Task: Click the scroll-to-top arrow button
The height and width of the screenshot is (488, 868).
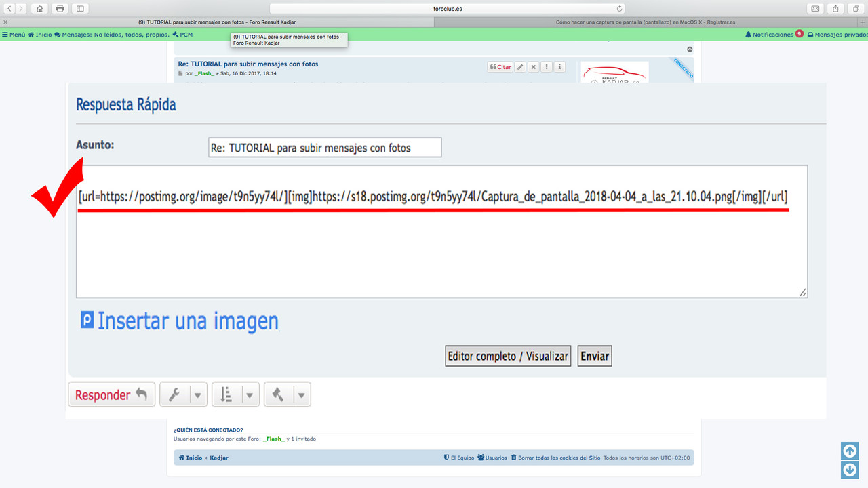Action: (850, 451)
